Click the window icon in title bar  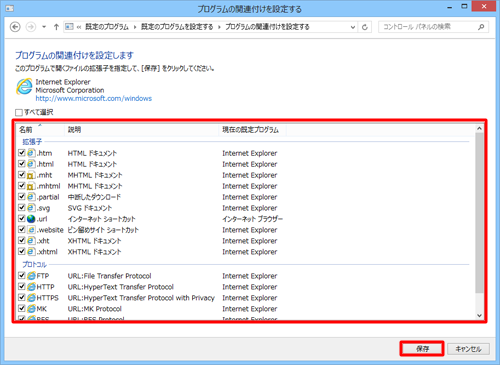[10, 8]
